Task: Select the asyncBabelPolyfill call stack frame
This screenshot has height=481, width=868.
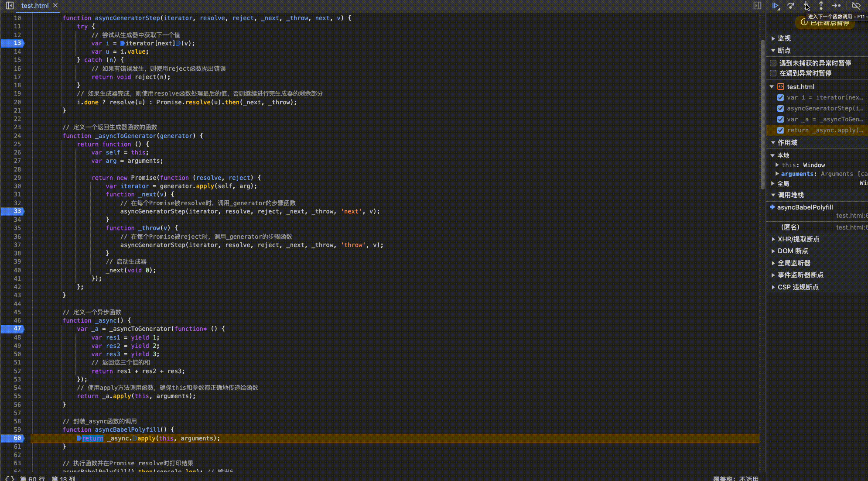Action: point(805,207)
